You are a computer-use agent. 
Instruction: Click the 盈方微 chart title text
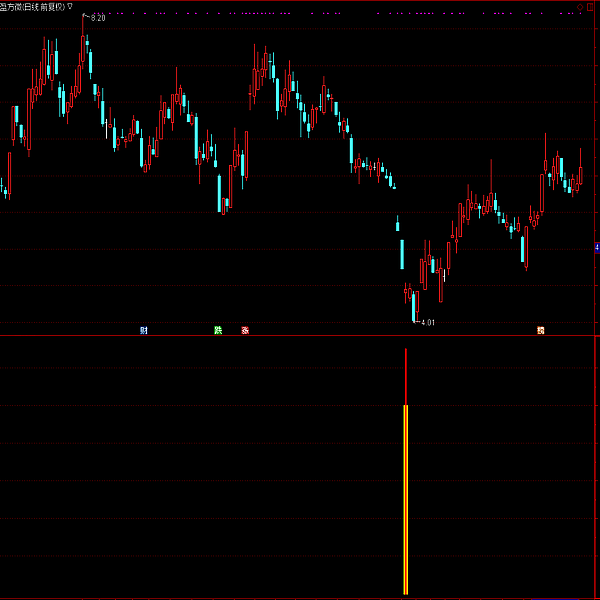click(14, 5)
